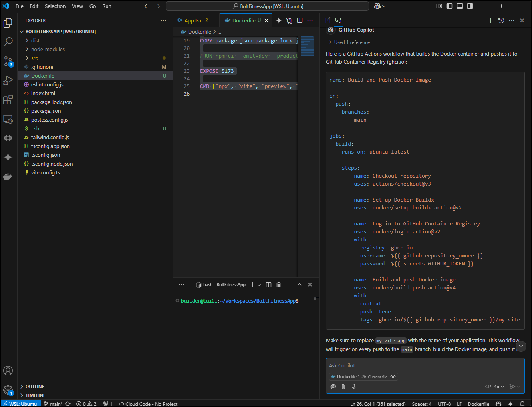The image size is (532, 407).
Task: Click the main branch in status bar
Action: (x=53, y=404)
